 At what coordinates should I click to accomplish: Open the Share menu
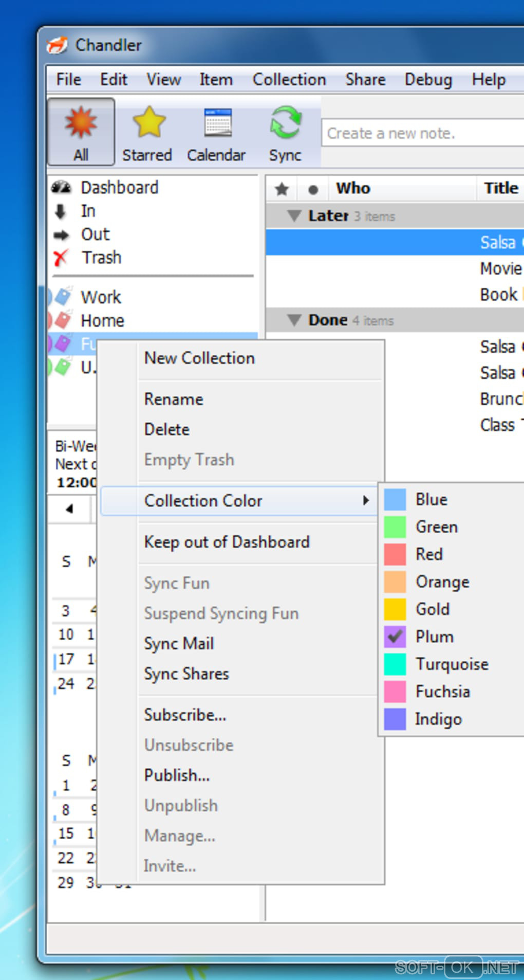click(x=365, y=80)
